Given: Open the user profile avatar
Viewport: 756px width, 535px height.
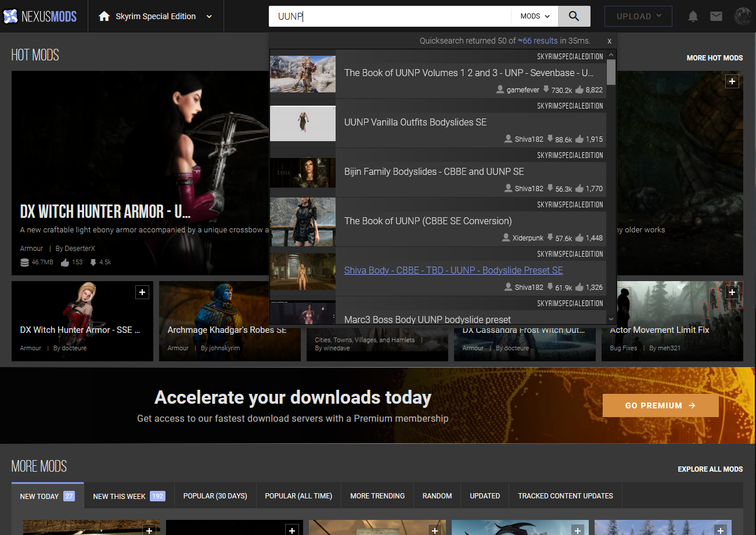Looking at the screenshot, I should pyautogui.click(x=743, y=16).
